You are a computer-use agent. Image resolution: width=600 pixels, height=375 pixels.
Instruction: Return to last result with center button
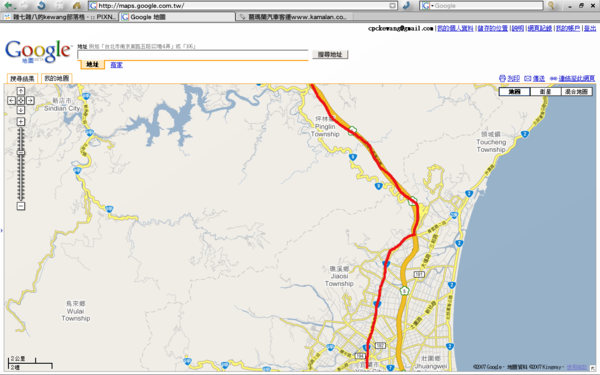pyautogui.click(x=21, y=101)
